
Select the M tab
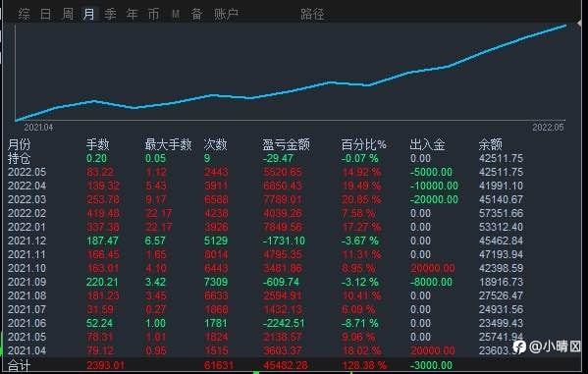click(x=176, y=15)
